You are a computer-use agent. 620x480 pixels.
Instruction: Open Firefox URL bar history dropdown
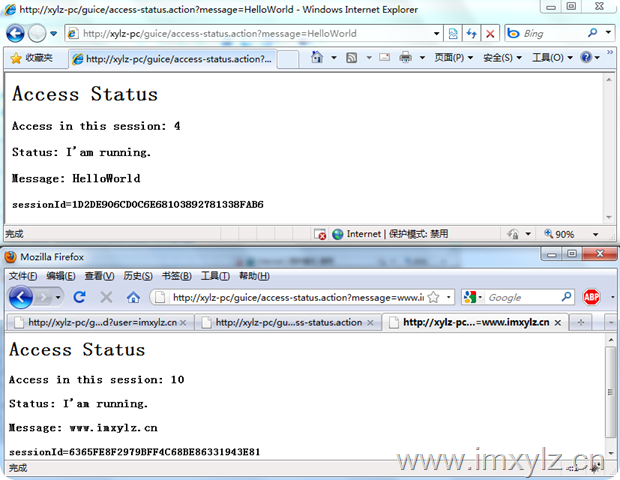[x=448, y=297]
